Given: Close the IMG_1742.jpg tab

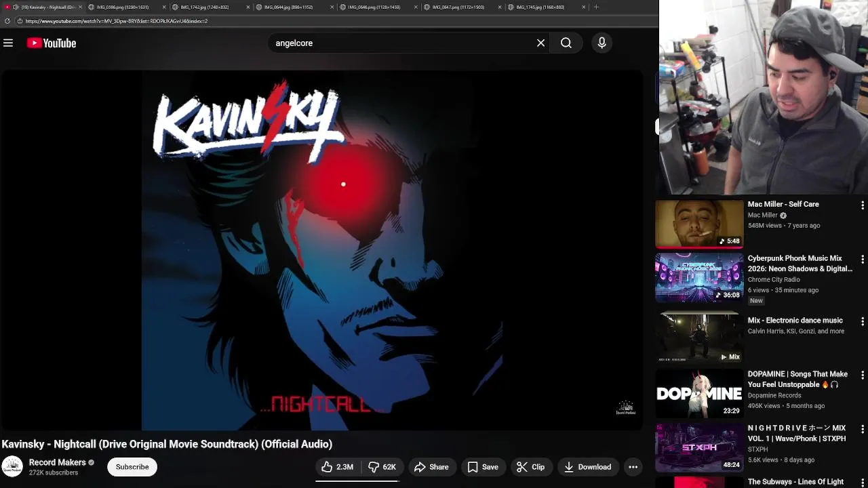Looking at the screenshot, I should coord(248,7).
